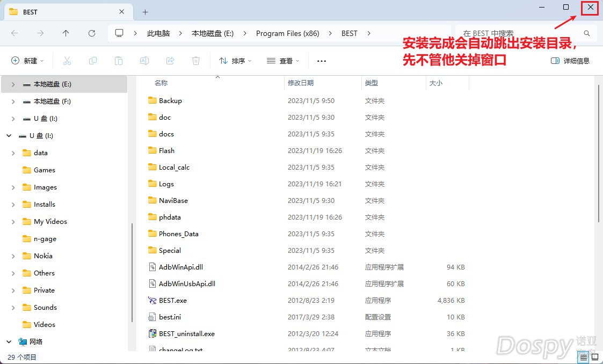Screen dimensions: 603x364
Task: Navigate to Program Files (x86) in the address bar
Action: tap(288, 33)
